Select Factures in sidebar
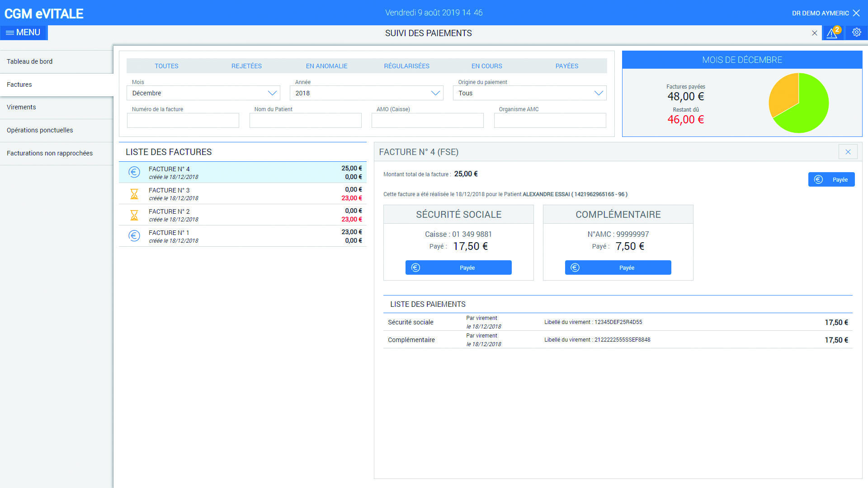868x488 pixels. coord(57,84)
